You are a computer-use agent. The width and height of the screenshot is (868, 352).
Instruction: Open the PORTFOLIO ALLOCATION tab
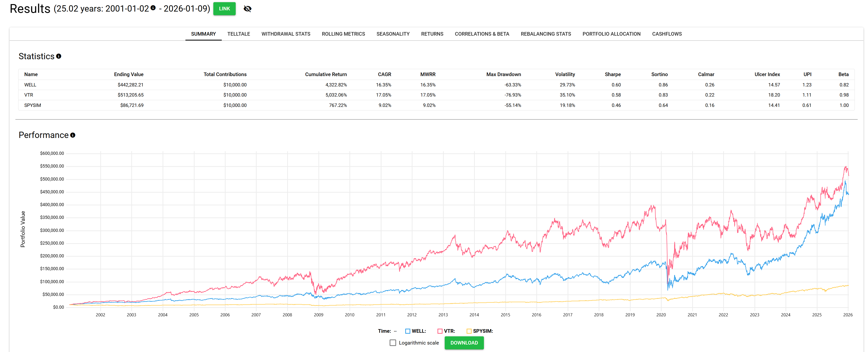coord(611,34)
